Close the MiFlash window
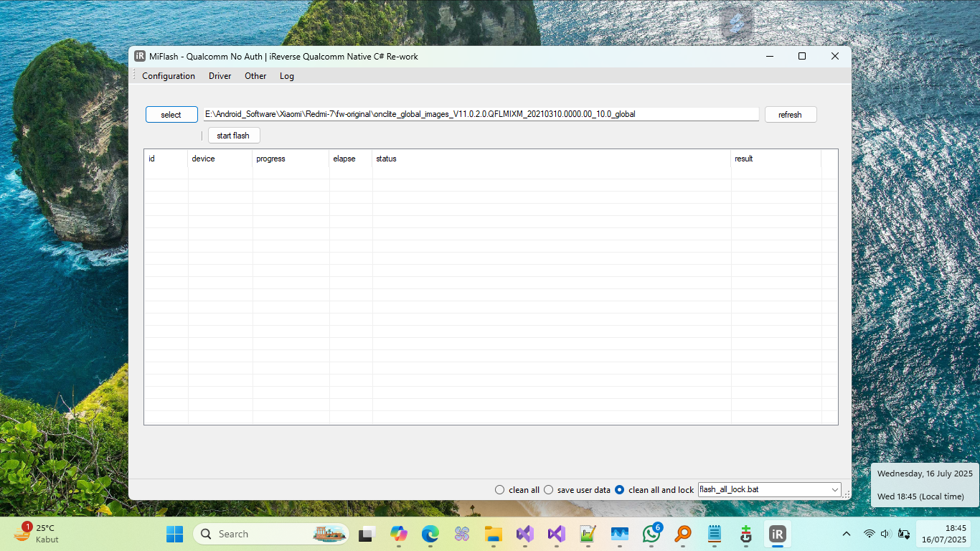 [835, 56]
